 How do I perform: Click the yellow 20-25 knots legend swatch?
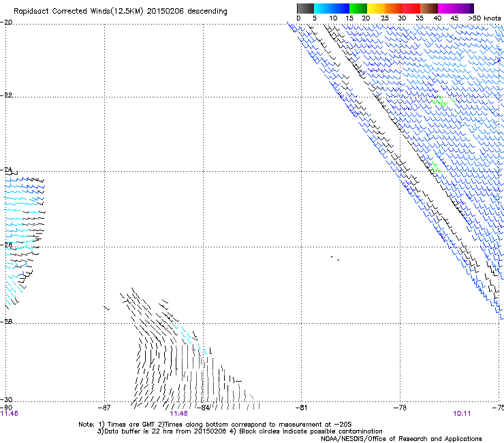click(376, 8)
